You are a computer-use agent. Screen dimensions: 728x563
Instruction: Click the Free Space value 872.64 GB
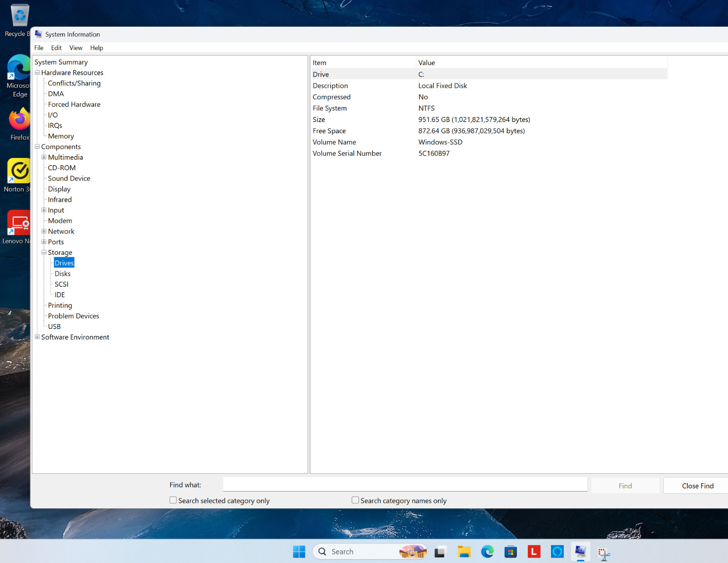pyautogui.click(x=471, y=131)
